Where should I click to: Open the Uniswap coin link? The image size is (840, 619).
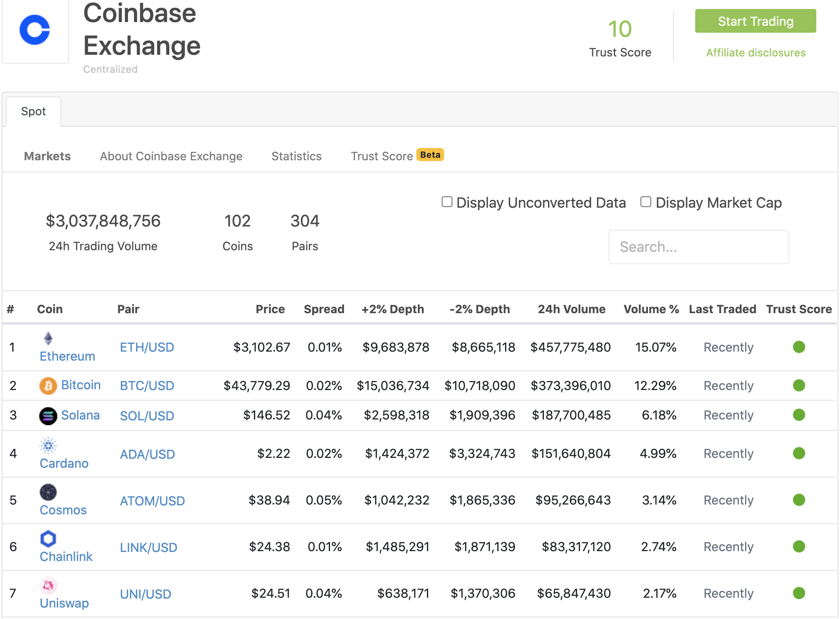click(x=64, y=603)
